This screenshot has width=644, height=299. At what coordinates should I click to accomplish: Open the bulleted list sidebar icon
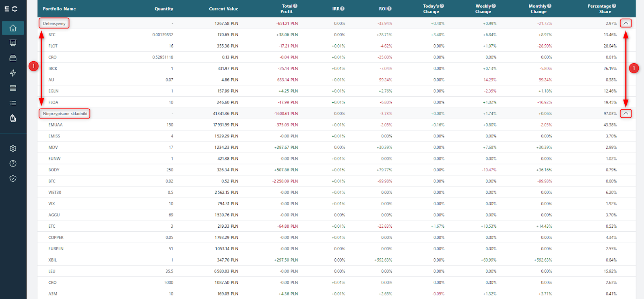coord(13,103)
